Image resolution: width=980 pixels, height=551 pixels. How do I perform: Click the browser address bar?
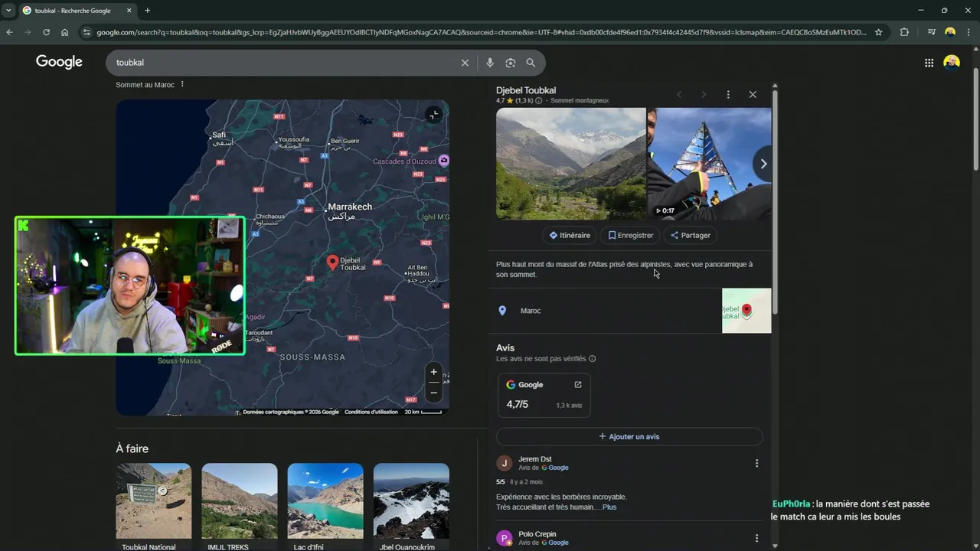pyautogui.click(x=481, y=32)
